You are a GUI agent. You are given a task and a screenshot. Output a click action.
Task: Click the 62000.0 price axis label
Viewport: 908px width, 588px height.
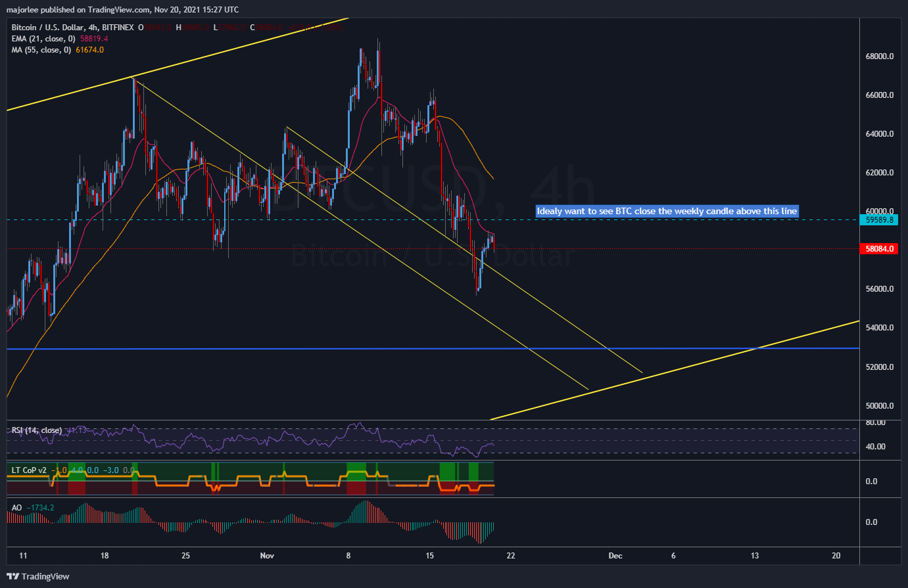pos(880,173)
